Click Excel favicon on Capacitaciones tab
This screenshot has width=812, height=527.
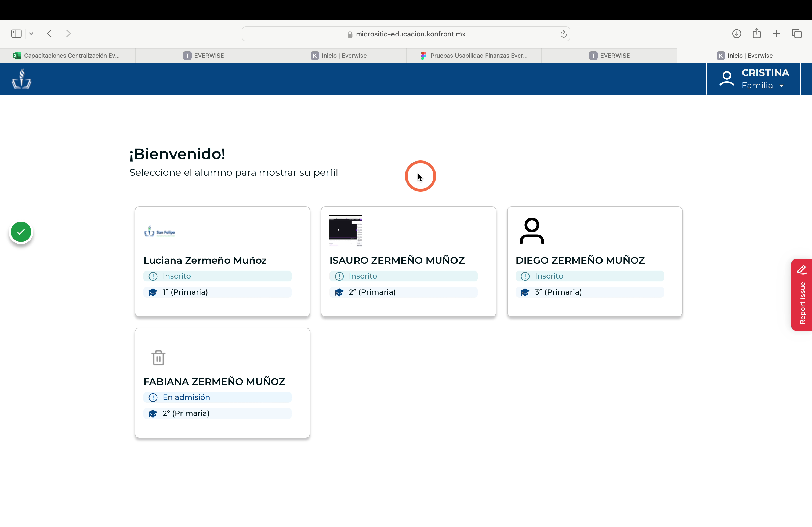point(17,56)
